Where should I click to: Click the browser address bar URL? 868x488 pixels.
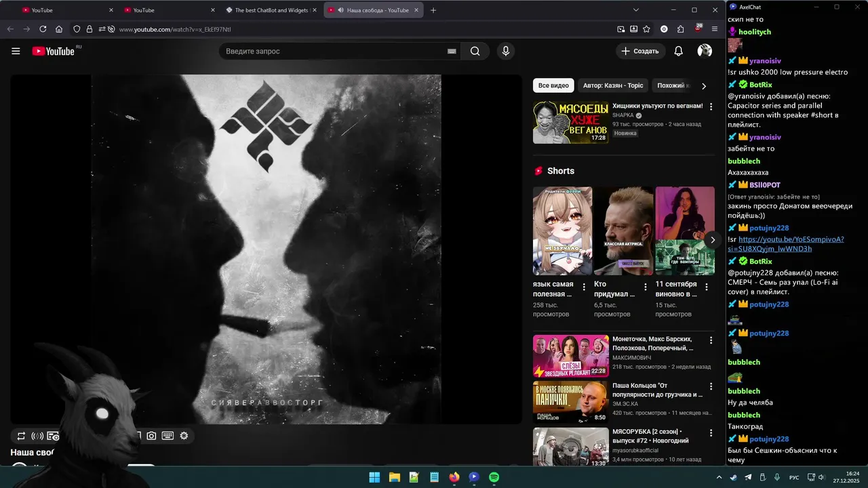click(175, 29)
